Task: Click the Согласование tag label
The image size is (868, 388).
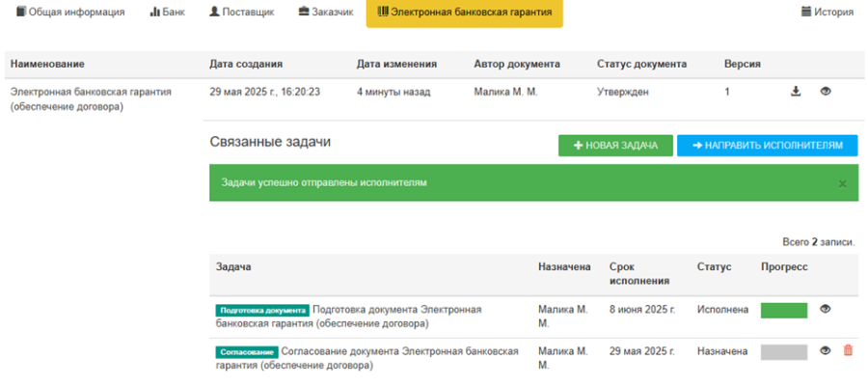Action: 246,352
